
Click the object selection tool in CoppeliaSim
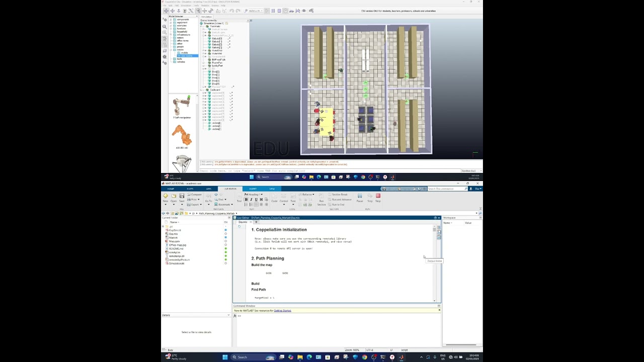click(198, 11)
